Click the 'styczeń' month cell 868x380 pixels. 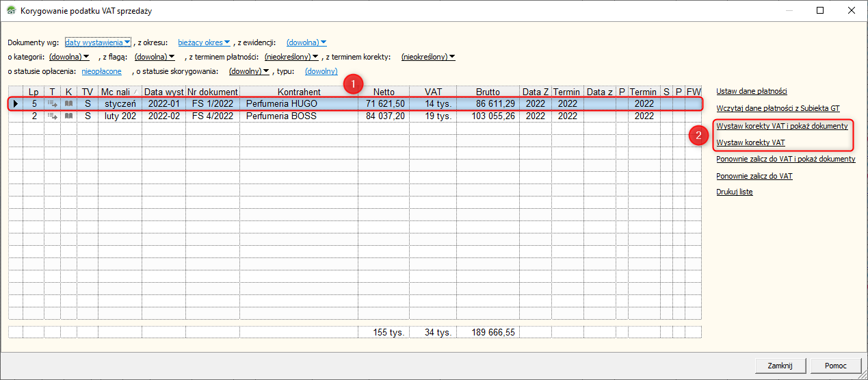120,104
